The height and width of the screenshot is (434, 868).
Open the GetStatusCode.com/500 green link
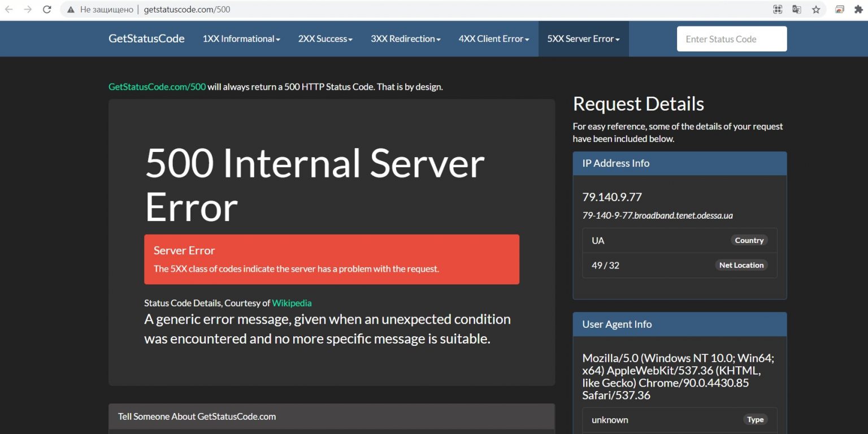[x=157, y=87]
